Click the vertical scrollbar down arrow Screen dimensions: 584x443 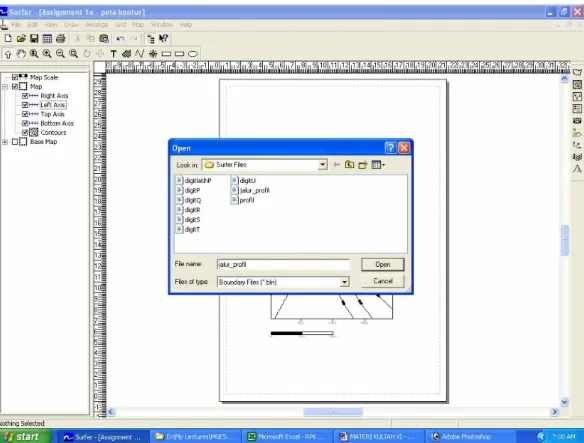[x=564, y=402]
